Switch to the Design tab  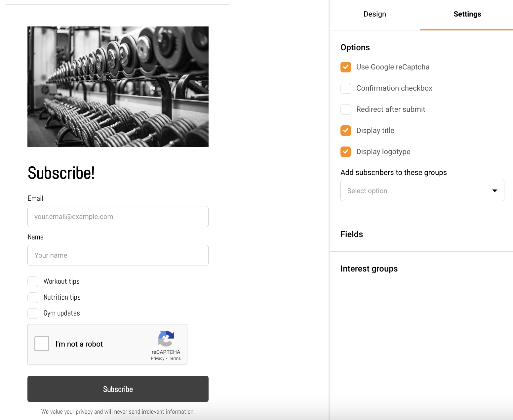pyautogui.click(x=375, y=14)
